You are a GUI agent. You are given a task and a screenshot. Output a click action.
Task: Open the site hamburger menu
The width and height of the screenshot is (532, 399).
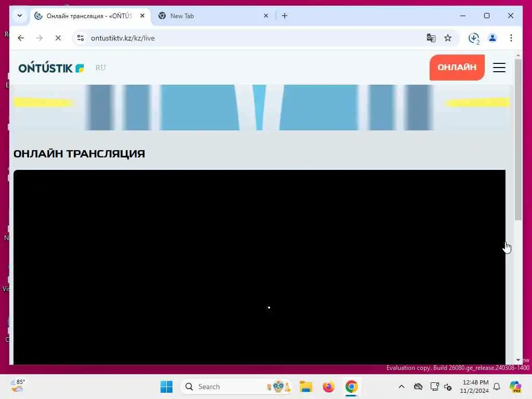499,68
